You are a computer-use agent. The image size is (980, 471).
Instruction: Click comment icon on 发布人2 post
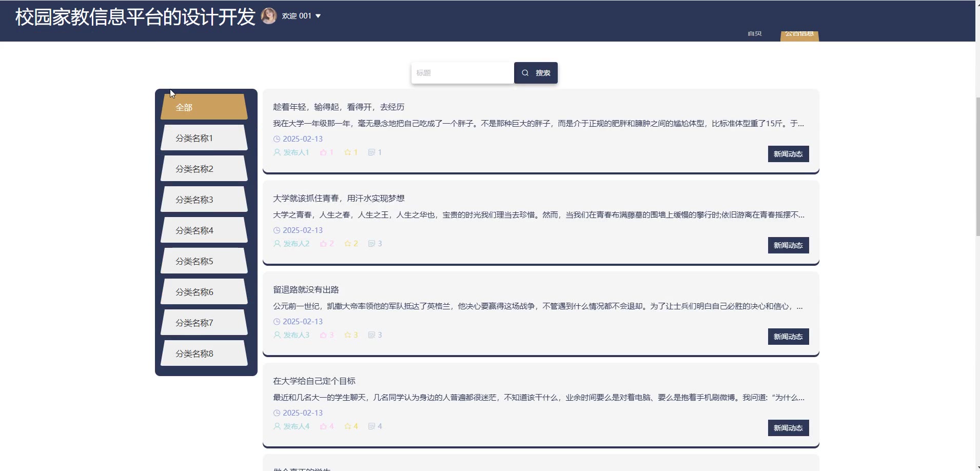coord(371,244)
